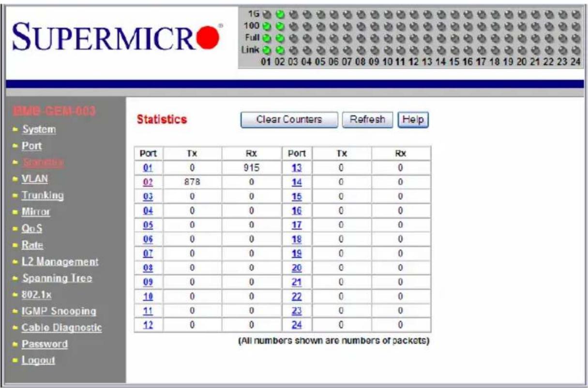Viewport: 588px width, 388px height.
Task: Click the yellow bullet beside Logout
Action: click(15, 360)
